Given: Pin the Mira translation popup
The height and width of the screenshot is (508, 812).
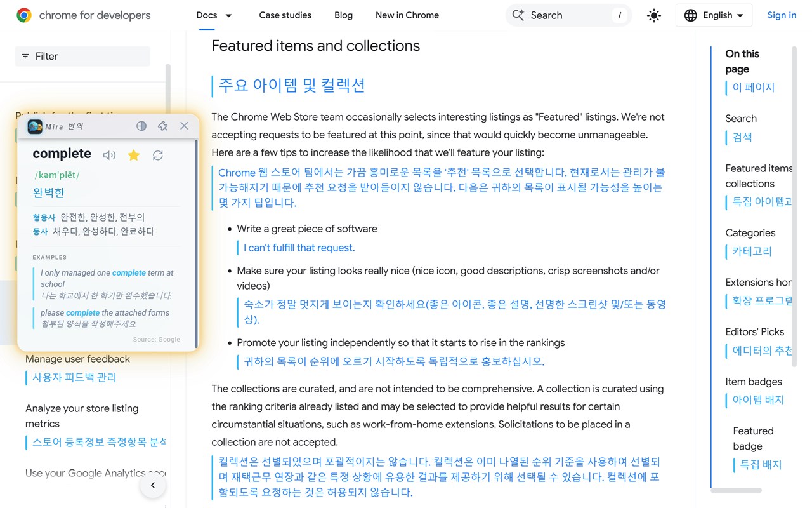Looking at the screenshot, I should tap(163, 126).
